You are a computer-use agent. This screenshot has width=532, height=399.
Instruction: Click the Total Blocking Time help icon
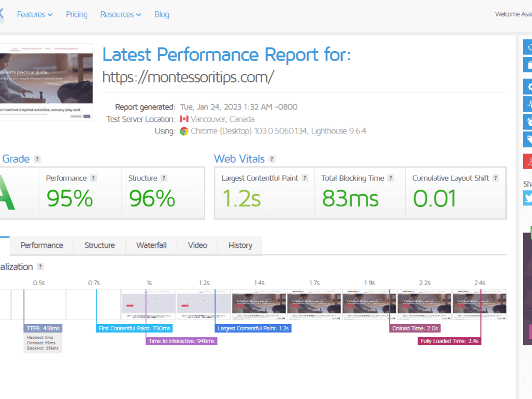391,178
